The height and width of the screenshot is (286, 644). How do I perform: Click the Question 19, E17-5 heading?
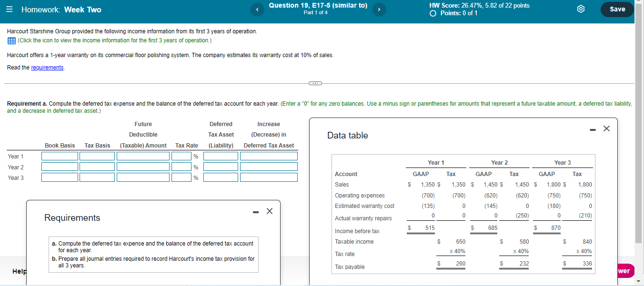pyautogui.click(x=318, y=6)
